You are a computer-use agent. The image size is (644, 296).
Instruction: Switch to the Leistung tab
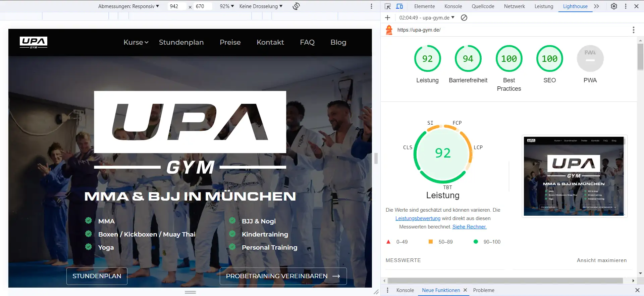point(544,6)
